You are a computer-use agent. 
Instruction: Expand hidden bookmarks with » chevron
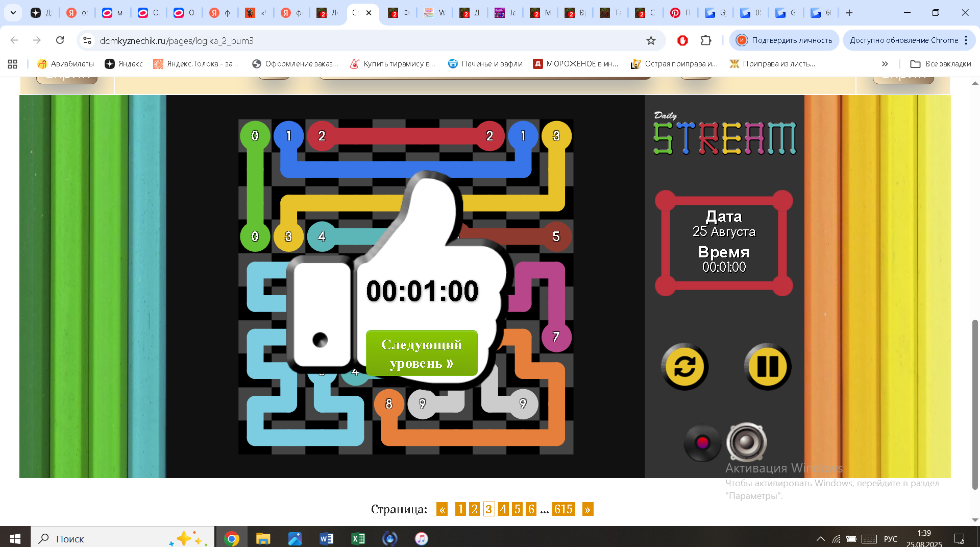885,64
